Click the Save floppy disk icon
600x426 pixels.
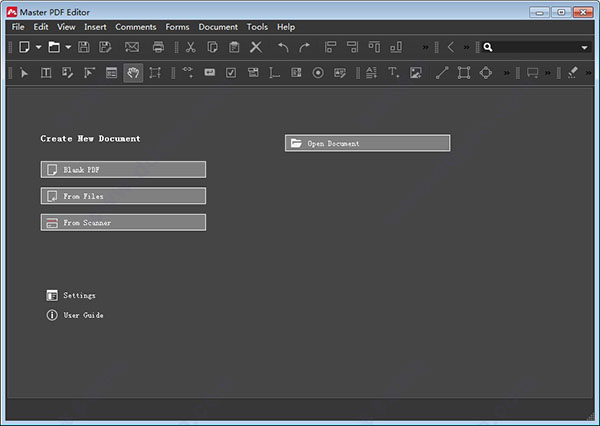coord(84,47)
